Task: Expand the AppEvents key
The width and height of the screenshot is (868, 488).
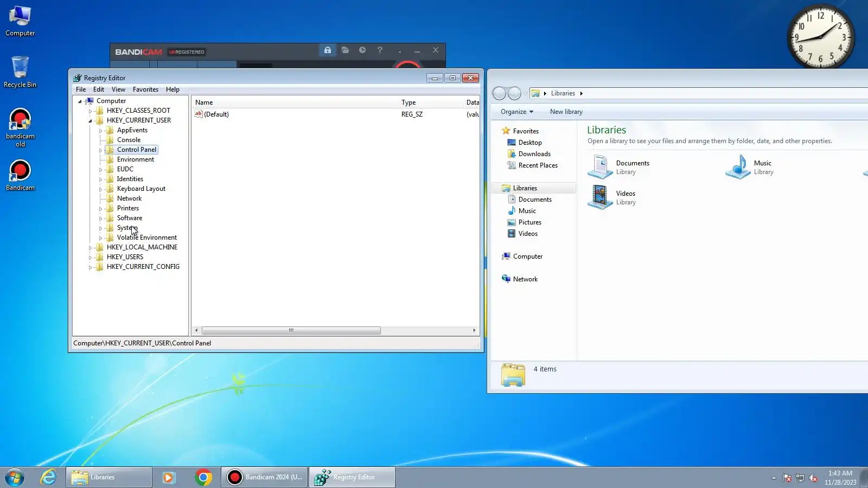Action: point(100,131)
